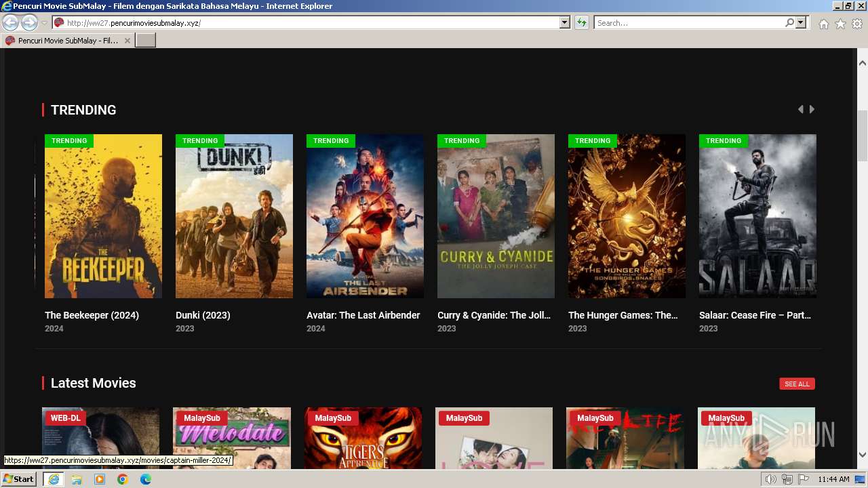Go back using the browser Back arrow

click(x=11, y=23)
